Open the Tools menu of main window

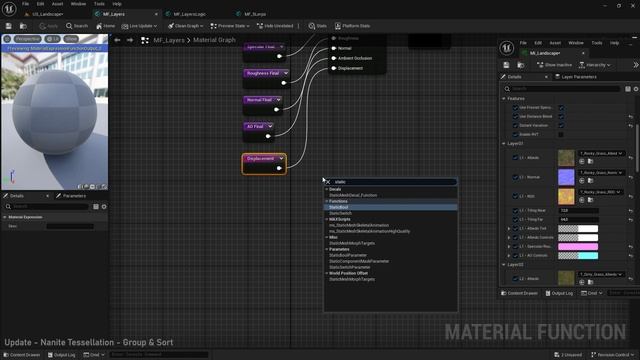(x=99, y=4)
